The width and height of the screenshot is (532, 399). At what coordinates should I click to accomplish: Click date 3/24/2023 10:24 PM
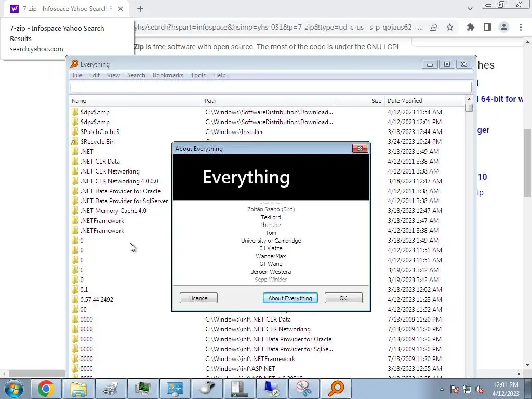(x=415, y=141)
